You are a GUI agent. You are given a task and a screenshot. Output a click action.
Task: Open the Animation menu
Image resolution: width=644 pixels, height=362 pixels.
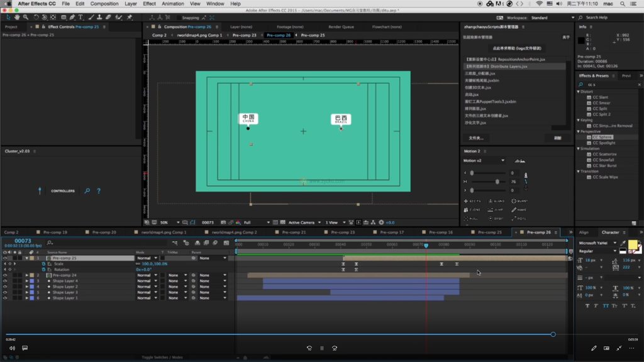tap(173, 4)
